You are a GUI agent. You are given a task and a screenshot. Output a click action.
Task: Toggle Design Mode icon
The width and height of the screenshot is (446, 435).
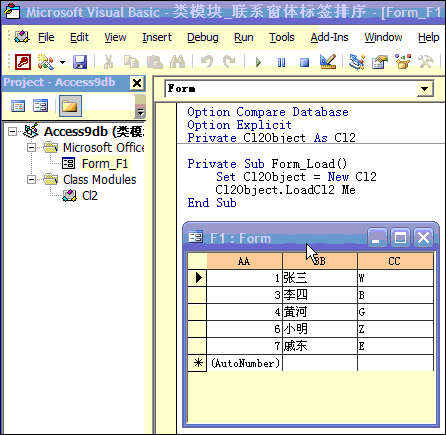point(328,62)
